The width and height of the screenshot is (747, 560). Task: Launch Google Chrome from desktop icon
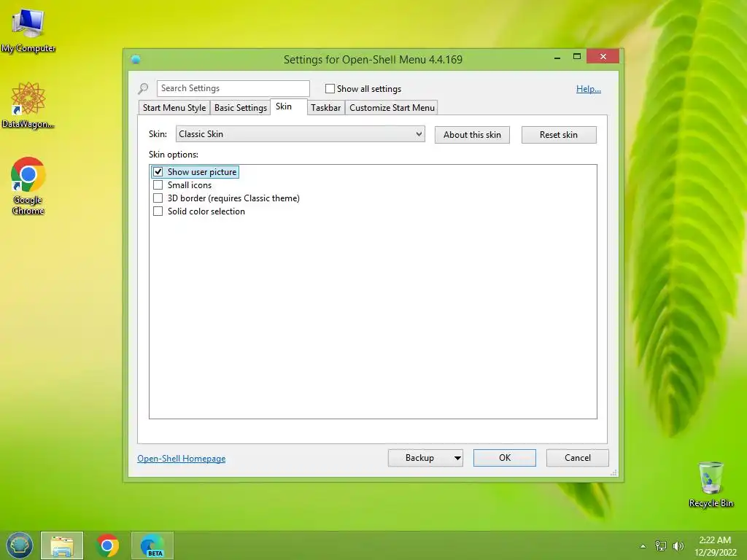[x=28, y=186]
